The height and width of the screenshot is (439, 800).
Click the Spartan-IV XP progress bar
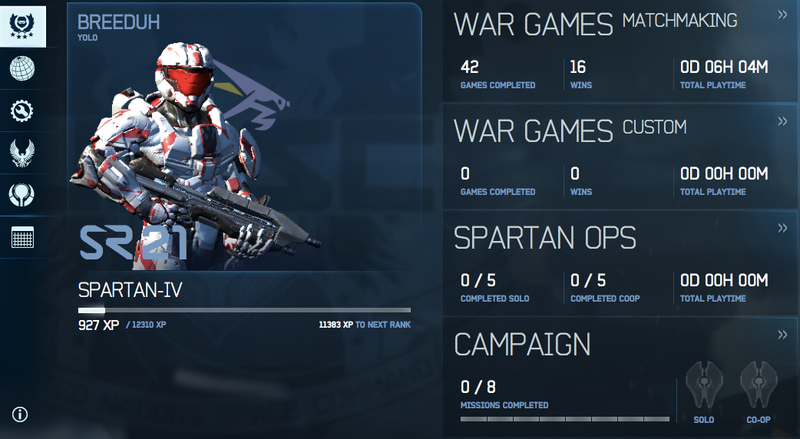[244, 310]
